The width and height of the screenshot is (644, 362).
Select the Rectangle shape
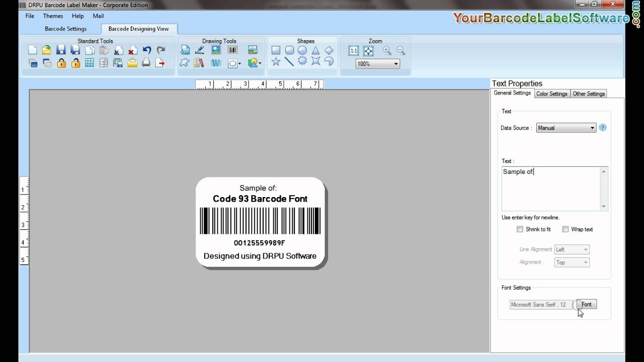[x=276, y=50]
